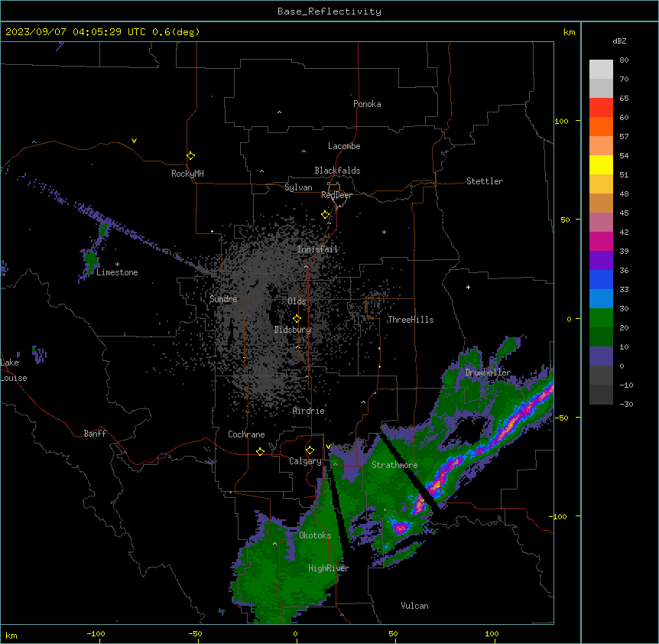Select the yellow diamond marker above Didsbury
Viewport: 659px width, 644px height.
[297, 318]
